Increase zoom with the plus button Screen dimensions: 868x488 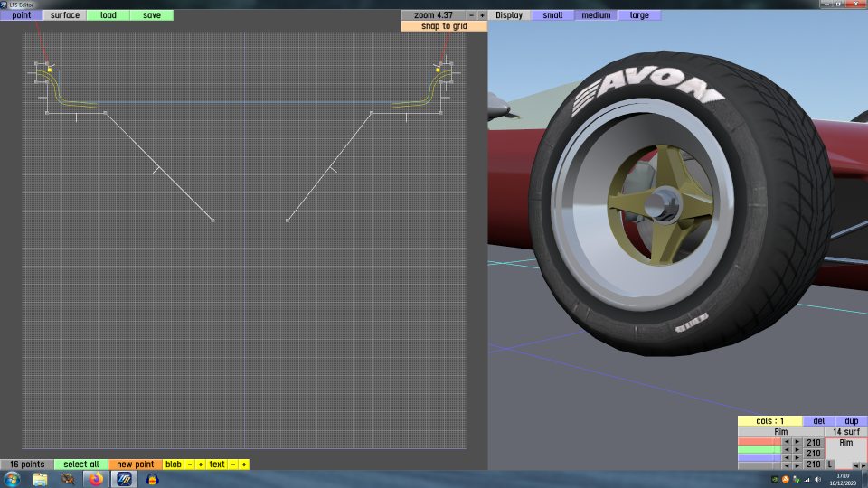pos(482,15)
